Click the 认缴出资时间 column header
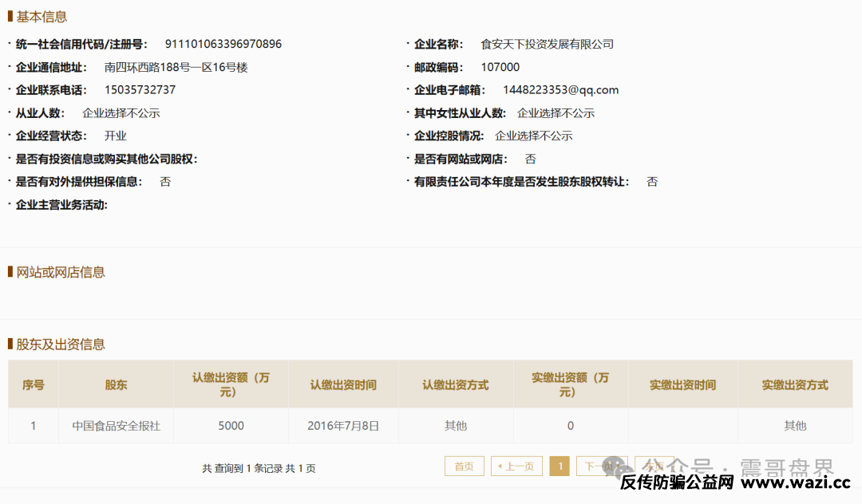This screenshot has height=504, width=862. point(343,385)
